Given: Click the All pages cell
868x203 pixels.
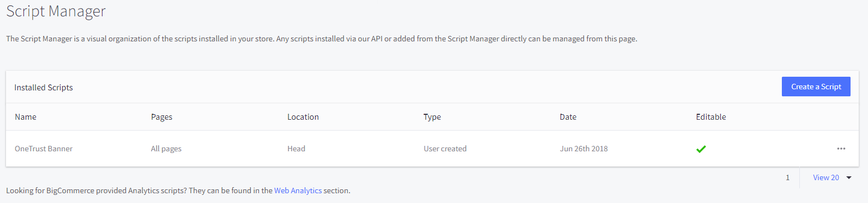Looking at the screenshot, I should 166,149.
